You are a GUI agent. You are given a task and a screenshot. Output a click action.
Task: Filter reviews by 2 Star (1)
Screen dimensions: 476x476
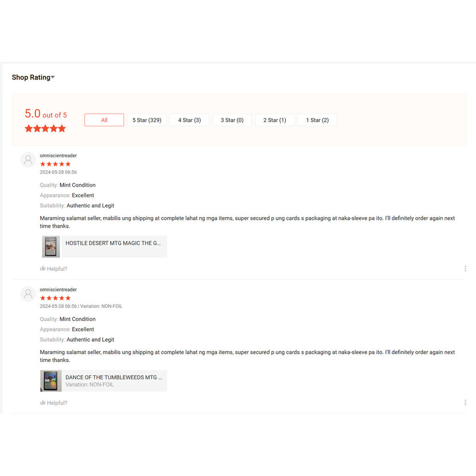pos(275,120)
